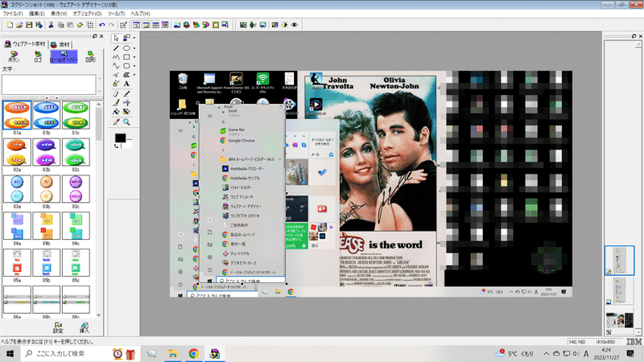The image size is (644, 362).
Task: Choose the 図形 material category
Action: coord(90,56)
